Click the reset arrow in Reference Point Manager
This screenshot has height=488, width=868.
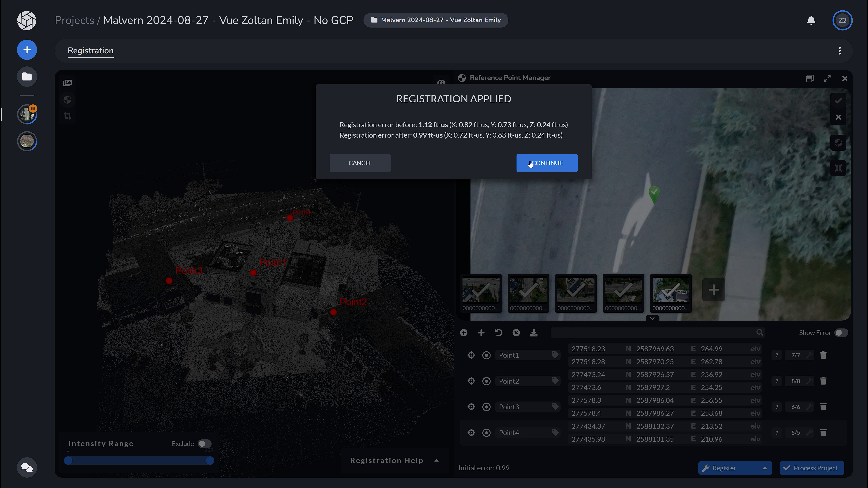click(x=499, y=332)
